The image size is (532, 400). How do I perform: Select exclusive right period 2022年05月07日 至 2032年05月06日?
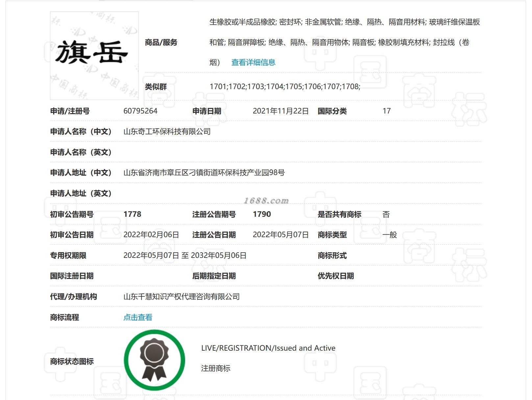(x=185, y=256)
